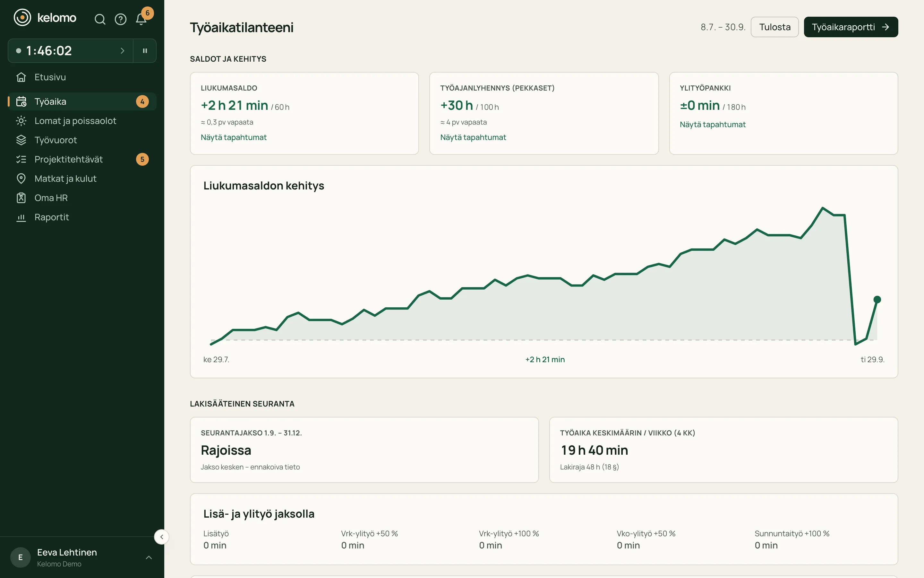Expand the timer details chevron
This screenshot has width=924, height=578.
point(122,50)
